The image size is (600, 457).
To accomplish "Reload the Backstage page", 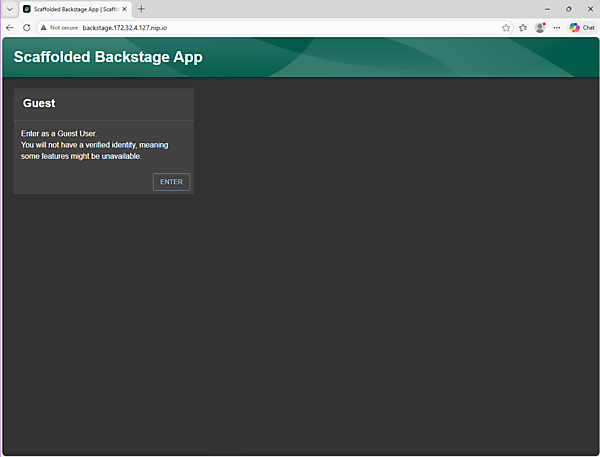I will [x=27, y=27].
